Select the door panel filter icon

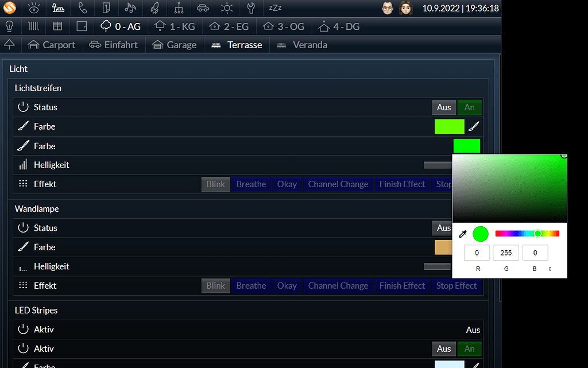82,26
